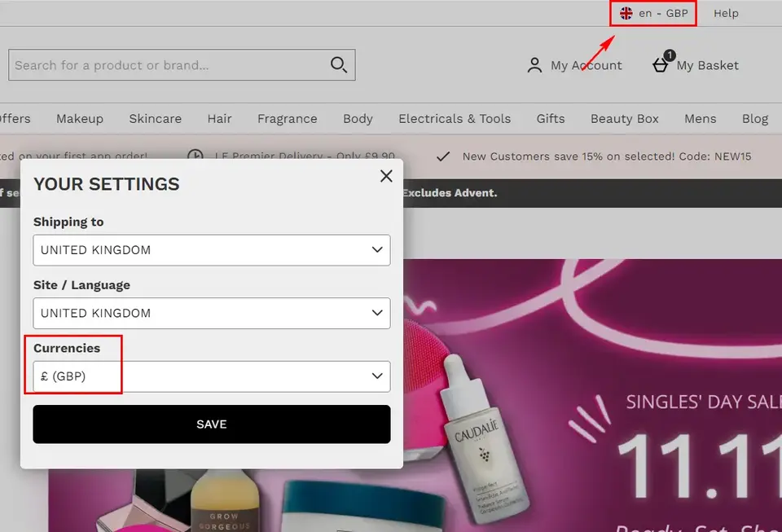Open the Fragrance menu
782x532 pixels.
(x=288, y=119)
